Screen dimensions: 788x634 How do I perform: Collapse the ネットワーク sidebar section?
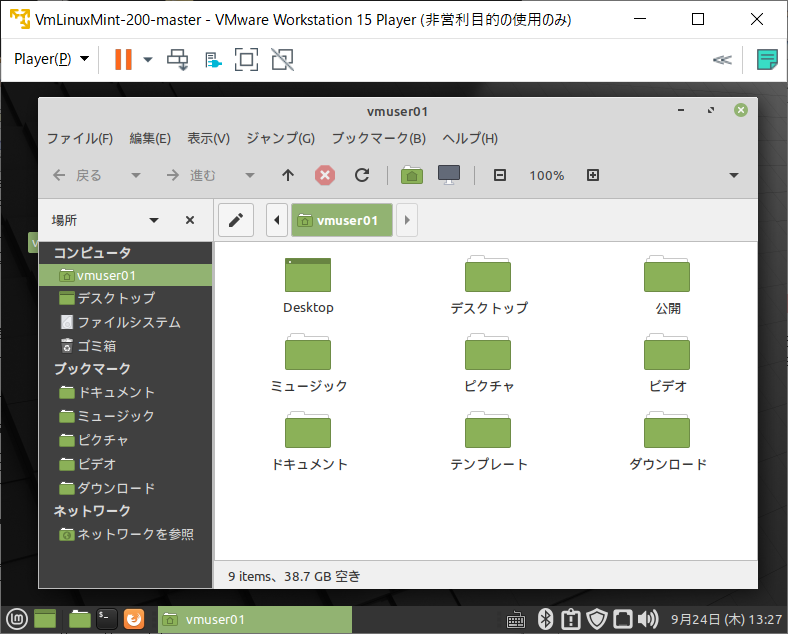pos(92,511)
